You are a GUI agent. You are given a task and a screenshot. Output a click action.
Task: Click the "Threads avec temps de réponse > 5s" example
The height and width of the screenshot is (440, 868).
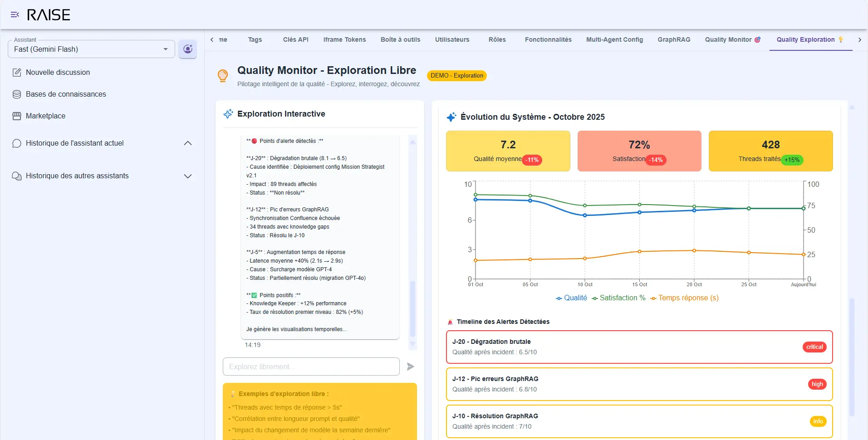point(287,407)
